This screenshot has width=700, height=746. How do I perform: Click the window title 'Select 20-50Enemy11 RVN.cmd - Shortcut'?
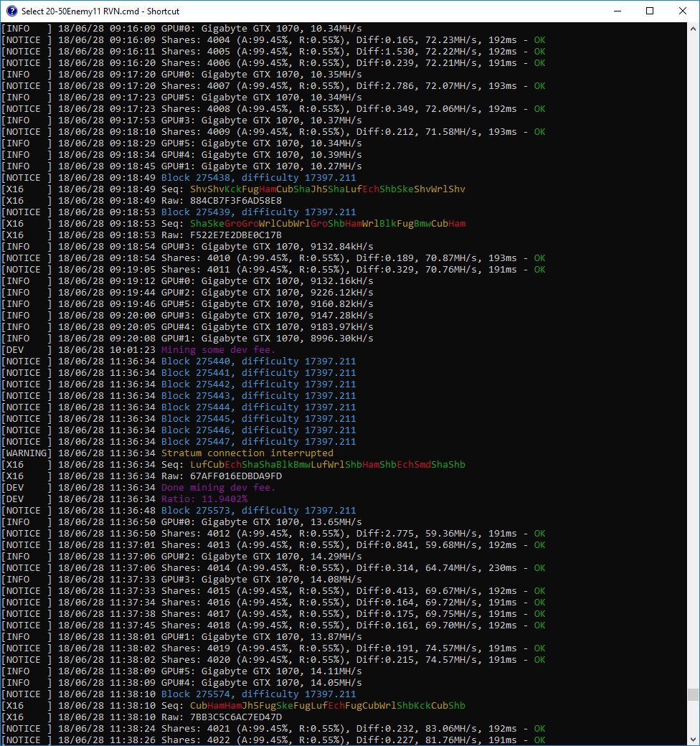pyautogui.click(x=100, y=11)
